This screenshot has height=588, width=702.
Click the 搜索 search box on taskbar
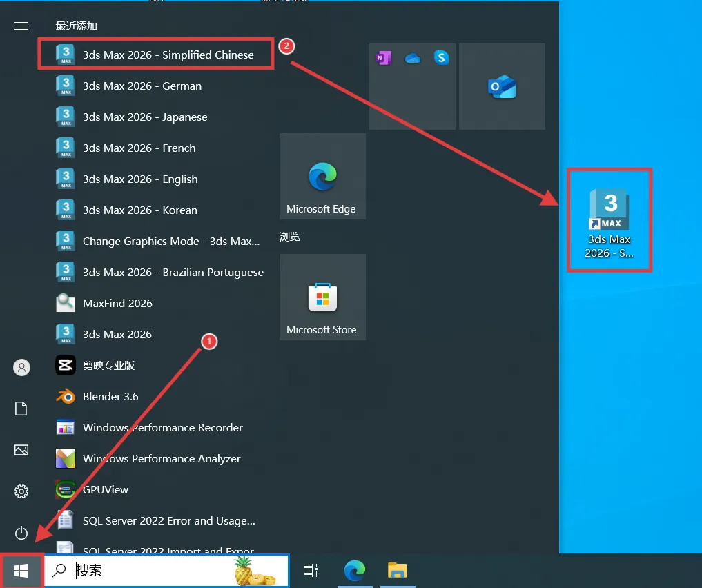(x=167, y=570)
